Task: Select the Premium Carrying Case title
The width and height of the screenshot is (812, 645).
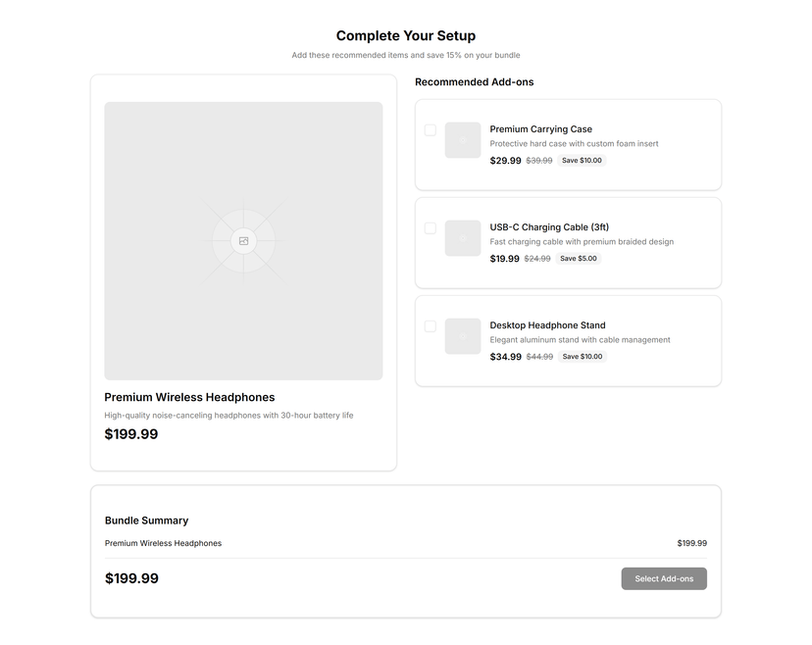Action: [541, 128]
